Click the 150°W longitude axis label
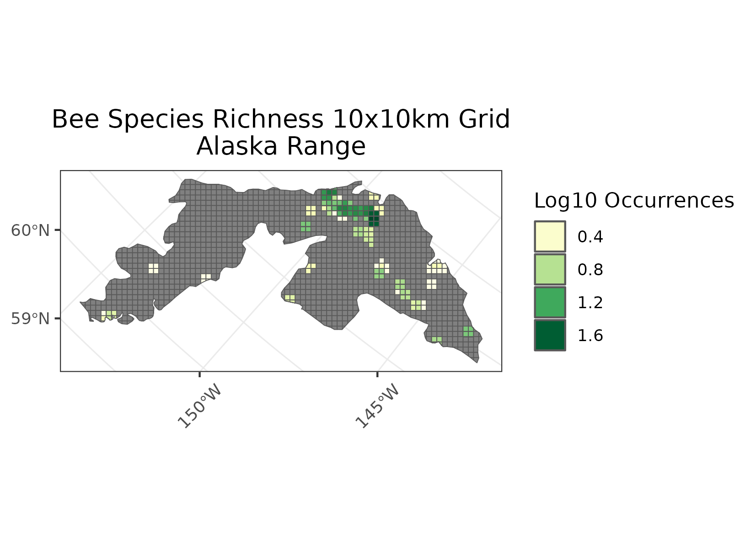This screenshot has width=756, height=540. (198, 406)
